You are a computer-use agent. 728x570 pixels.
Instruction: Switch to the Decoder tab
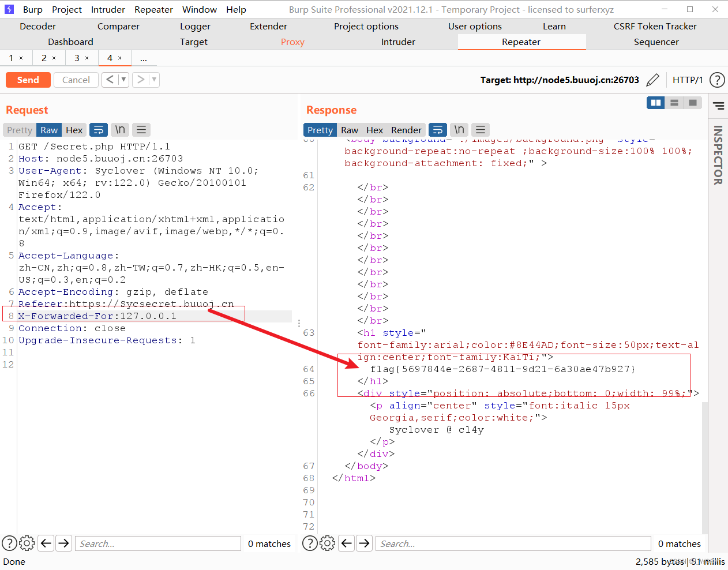pos(37,26)
